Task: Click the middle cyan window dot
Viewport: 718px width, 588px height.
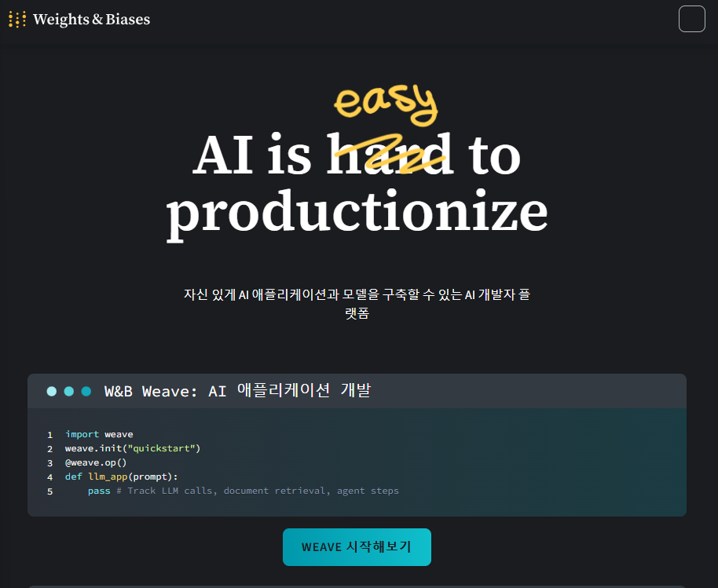Action: tap(69, 391)
